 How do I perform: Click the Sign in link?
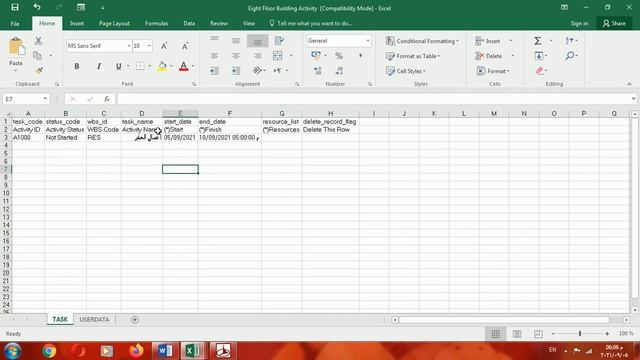[x=579, y=23]
